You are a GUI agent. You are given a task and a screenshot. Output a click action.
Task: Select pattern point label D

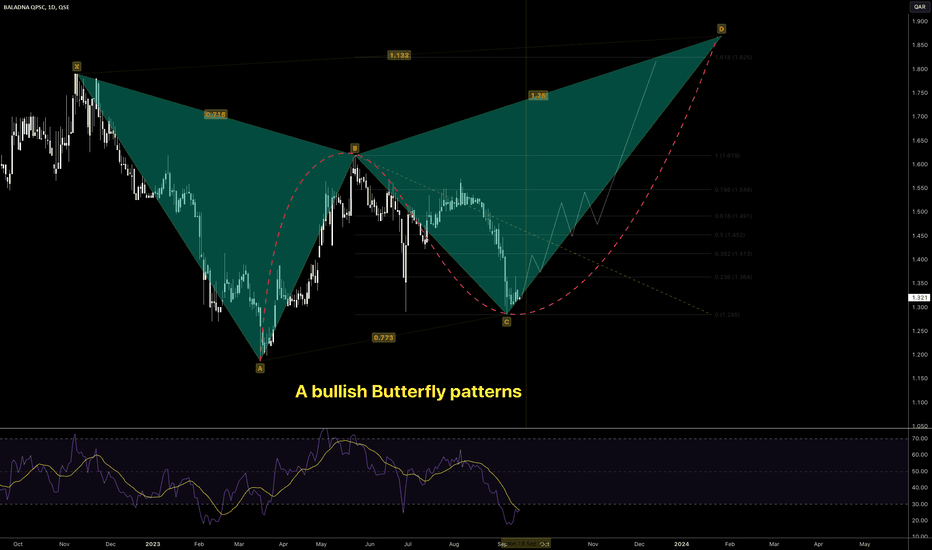click(721, 29)
